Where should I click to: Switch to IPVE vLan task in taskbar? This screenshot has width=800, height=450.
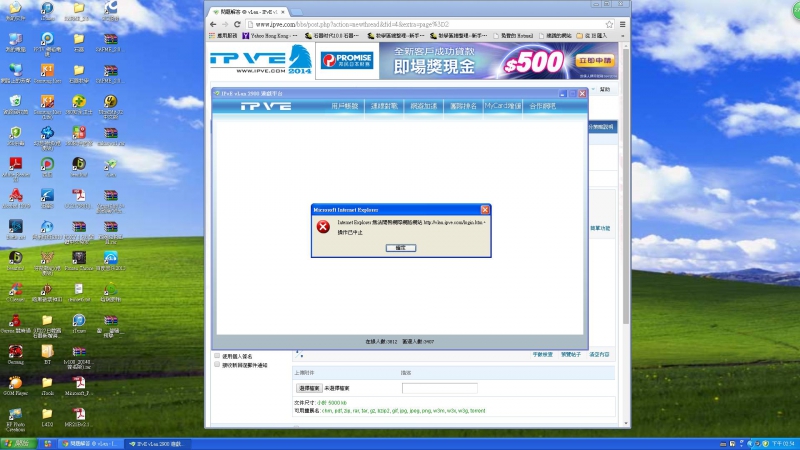[158, 444]
